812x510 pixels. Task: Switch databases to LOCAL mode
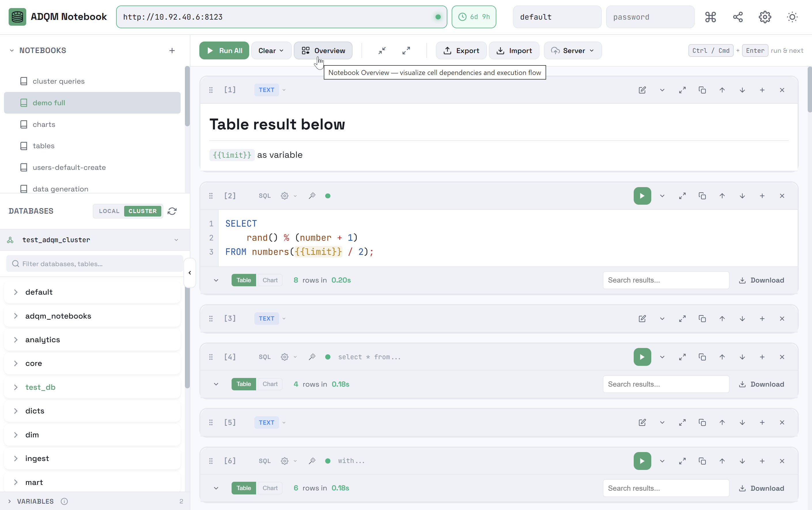tap(109, 211)
